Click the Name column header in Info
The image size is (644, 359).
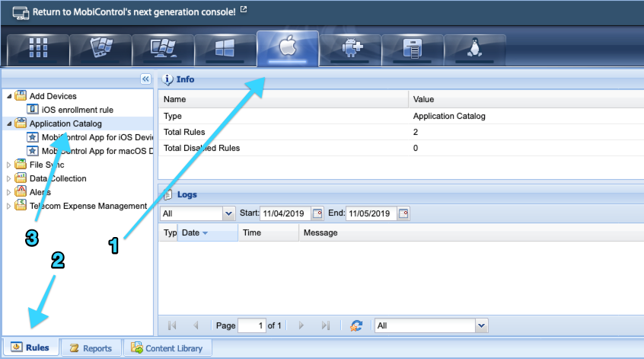[x=283, y=99]
